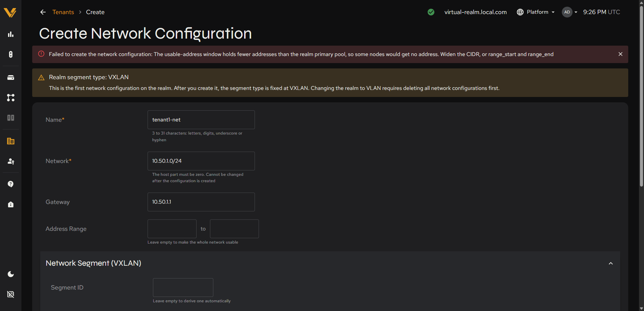The image size is (644, 311).
Task: Open the dashboard bar chart icon
Action: point(11,34)
